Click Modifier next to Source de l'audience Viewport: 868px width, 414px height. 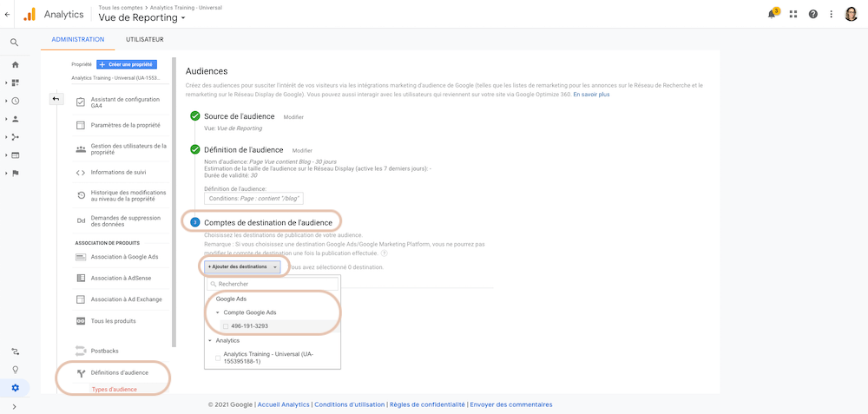point(293,117)
